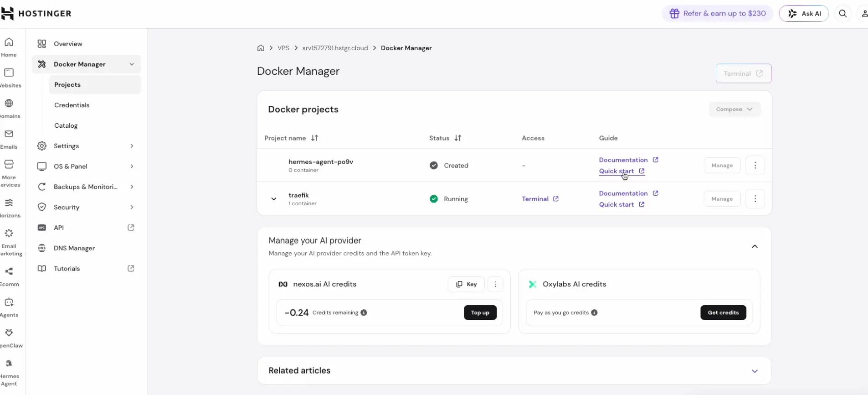Image resolution: width=868 pixels, height=395 pixels.
Task: Click external link icon beside Tutorials
Action: [x=131, y=269]
